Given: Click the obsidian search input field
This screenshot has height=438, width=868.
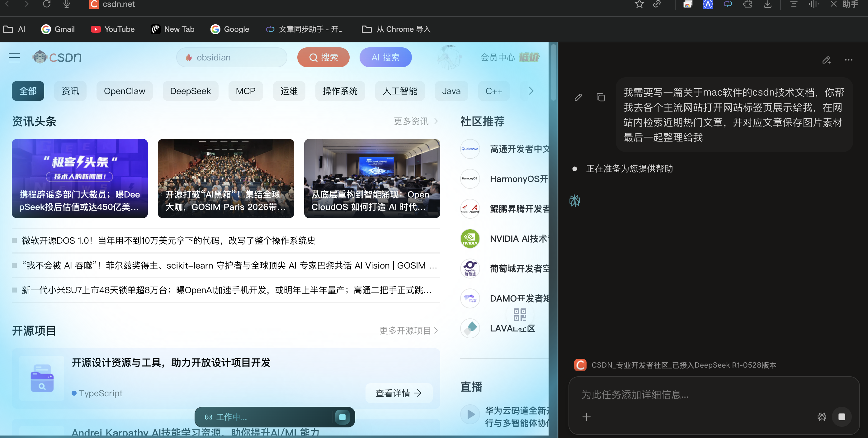Looking at the screenshot, I should pos(232,58).
